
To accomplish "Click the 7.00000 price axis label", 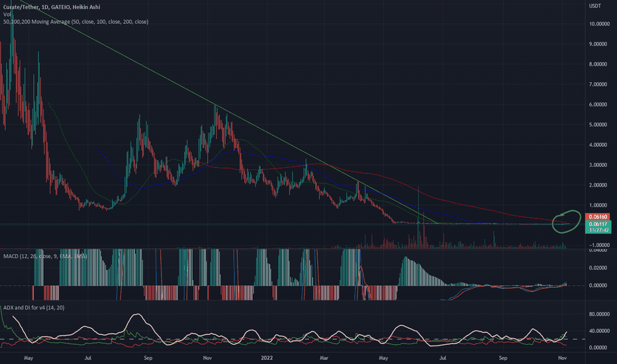I will 598,85.
